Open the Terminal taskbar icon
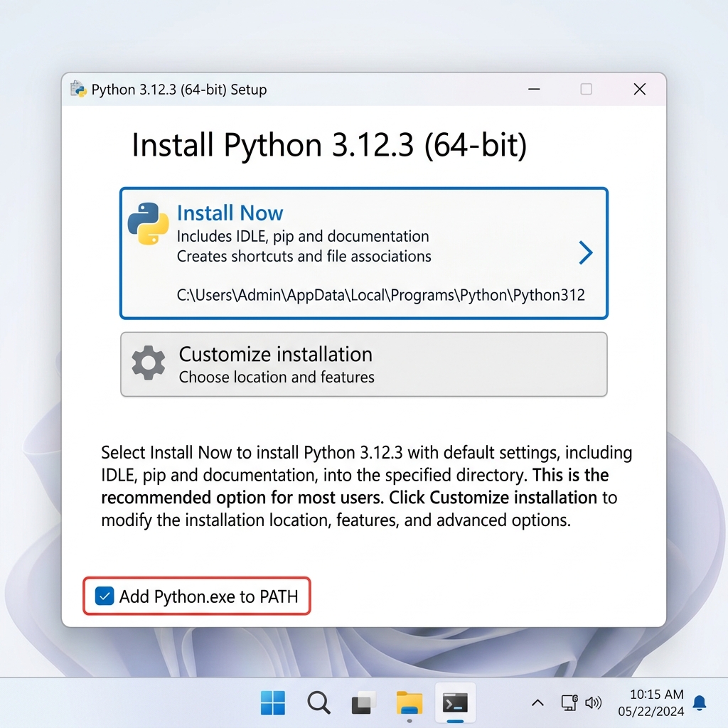728x728 pixels. (x=455, y=702)
